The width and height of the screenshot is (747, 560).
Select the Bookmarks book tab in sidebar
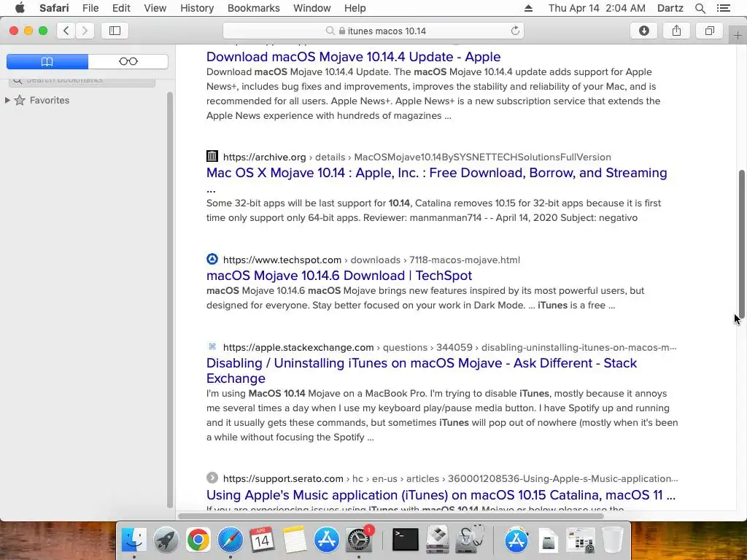coord(47,61)
